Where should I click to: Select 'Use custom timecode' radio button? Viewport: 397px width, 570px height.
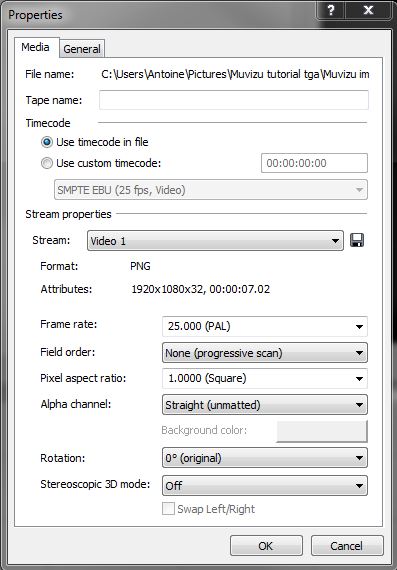point(47,163)
